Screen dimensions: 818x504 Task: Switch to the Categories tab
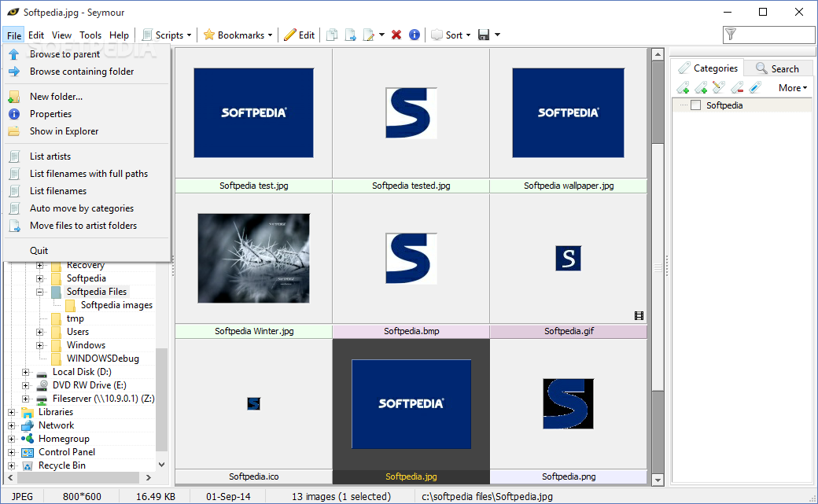click(x=707, y=68)
